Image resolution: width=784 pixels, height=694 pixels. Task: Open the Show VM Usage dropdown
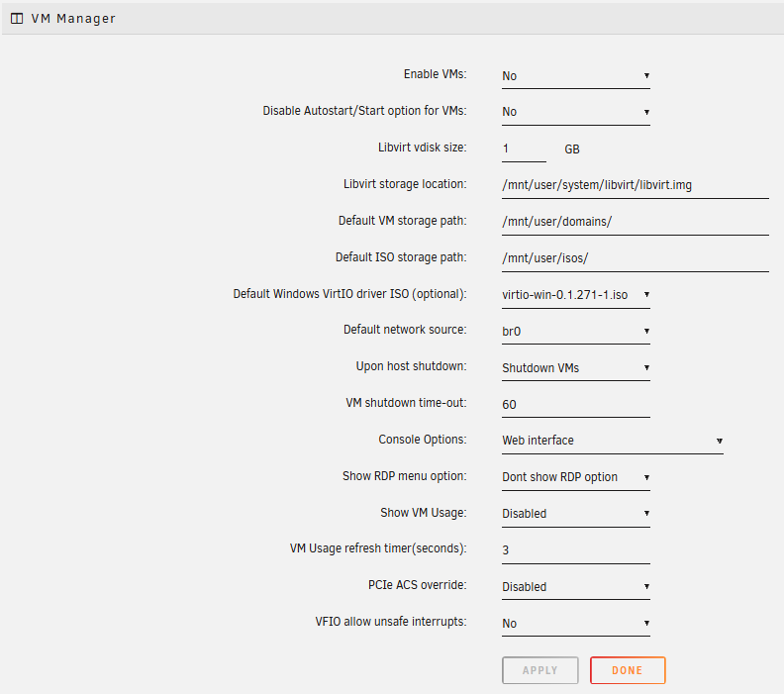(x=575, y=514)
